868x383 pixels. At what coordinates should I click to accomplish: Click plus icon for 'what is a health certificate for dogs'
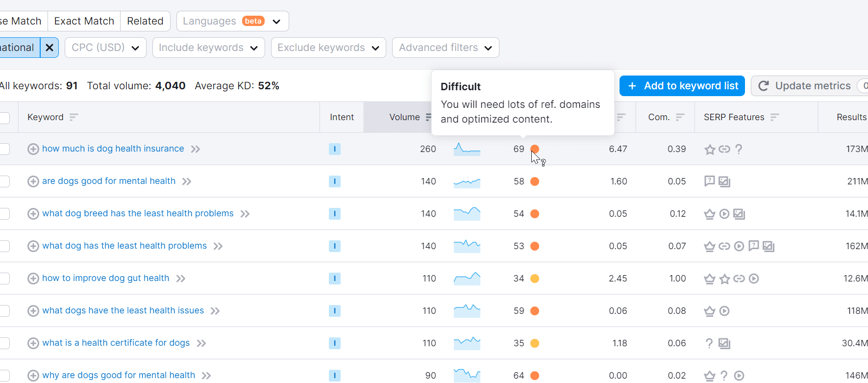pos(33,343)
